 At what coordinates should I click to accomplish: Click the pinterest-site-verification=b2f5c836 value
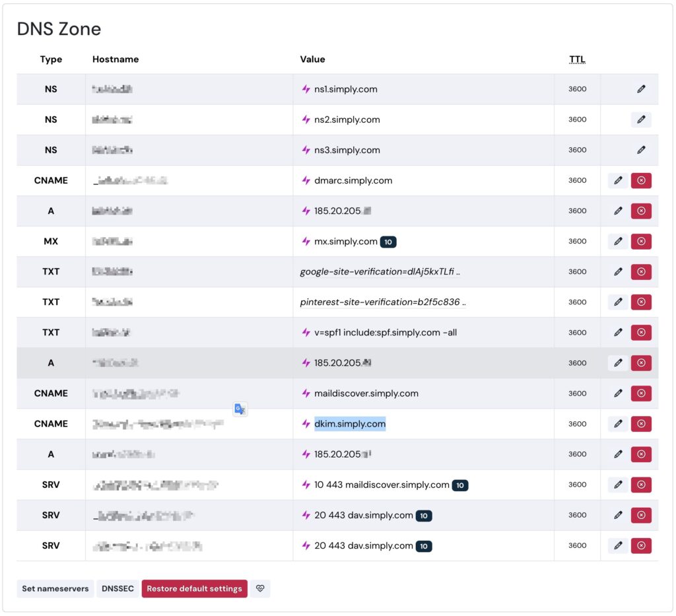pyautogui.click(x=383, y=302)
